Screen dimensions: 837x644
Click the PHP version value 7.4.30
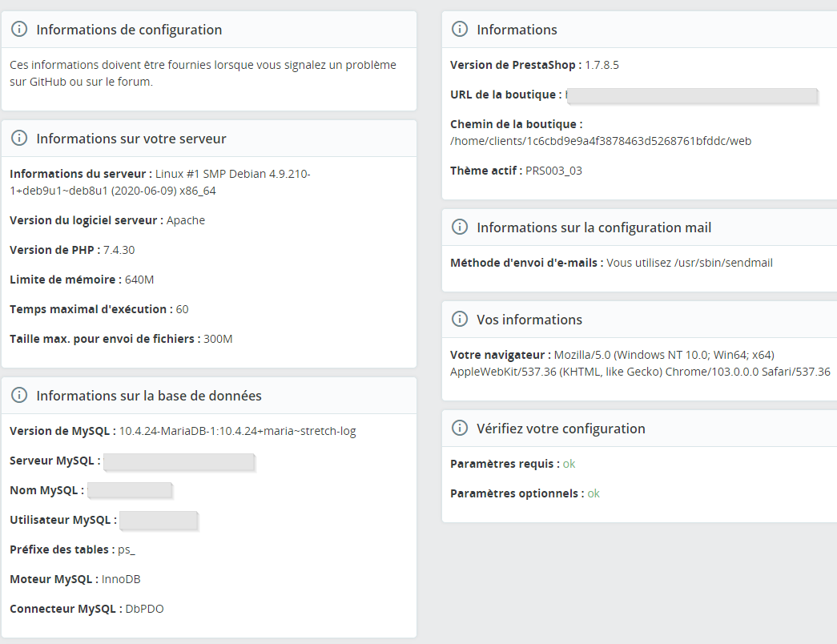[x=119, y=250]
